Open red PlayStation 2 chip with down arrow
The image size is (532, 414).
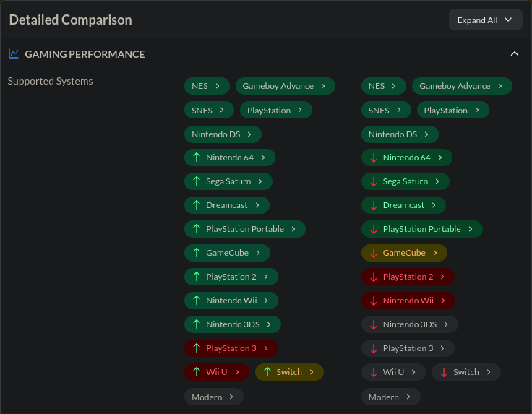(408, 277)
